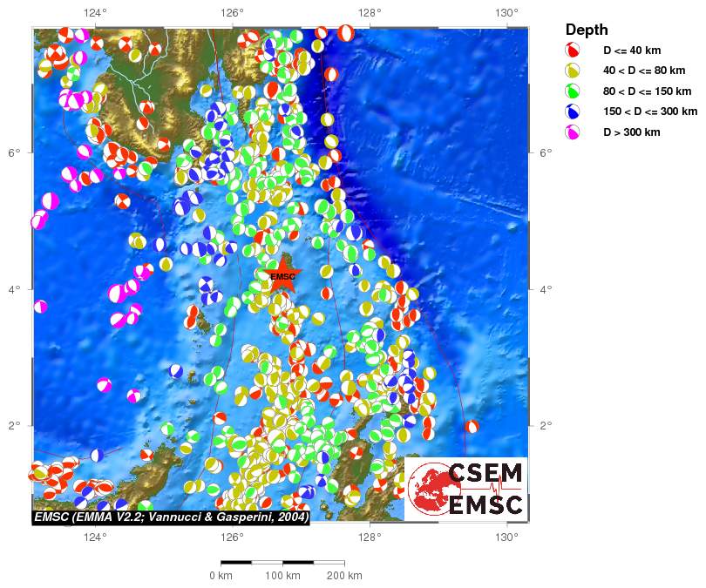
Task: Click the "100 km" scale bar label
Action: click(282, 576)
